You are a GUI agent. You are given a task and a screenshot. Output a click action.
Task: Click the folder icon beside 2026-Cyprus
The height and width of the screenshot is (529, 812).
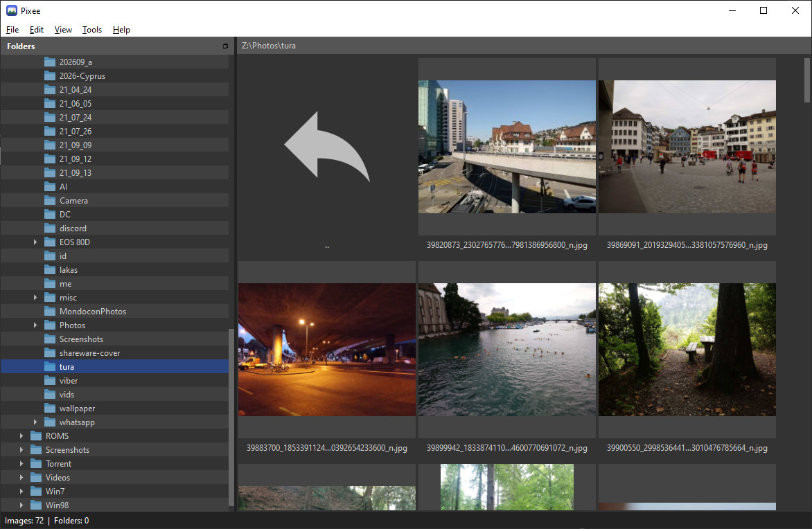[x=50, y=76]
